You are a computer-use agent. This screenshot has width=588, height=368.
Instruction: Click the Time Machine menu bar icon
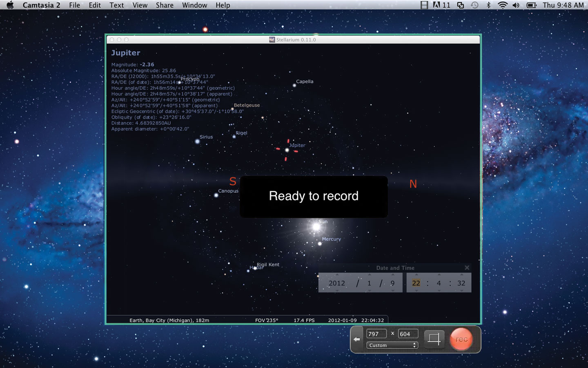[474, 5]
